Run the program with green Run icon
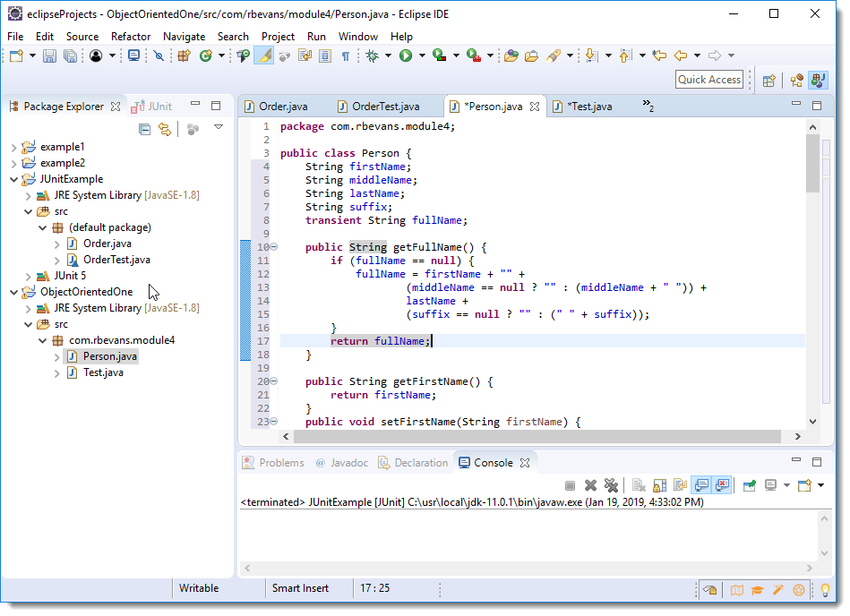The image size is (850, 616). point(406,56)
